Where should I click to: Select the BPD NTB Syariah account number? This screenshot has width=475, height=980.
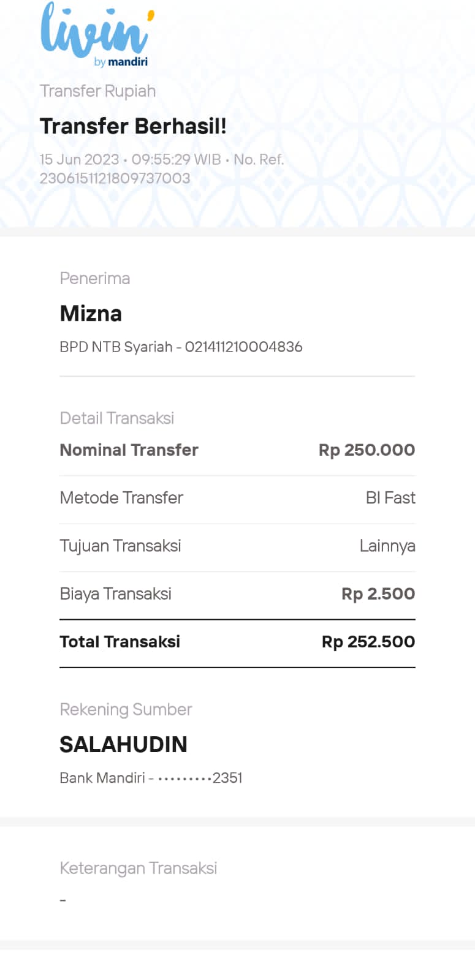[243, 347]
